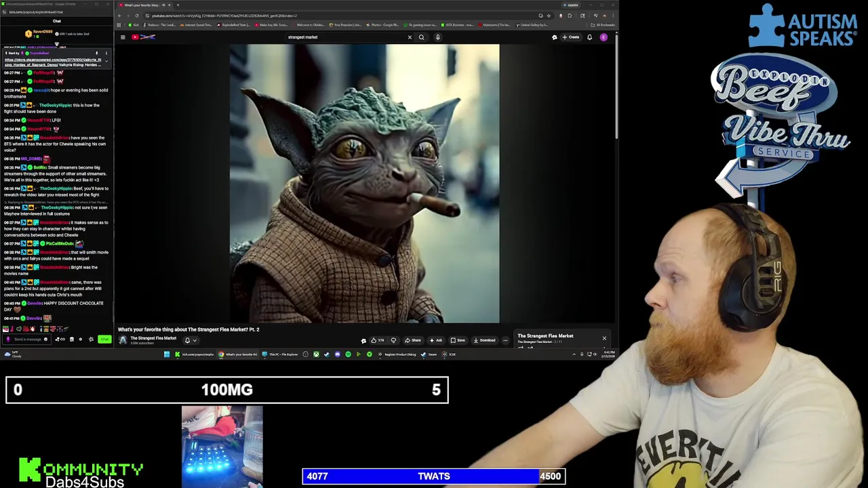Click the YouTube address bar URL
The image size is (868, 488).
click(x=224, y=16)
